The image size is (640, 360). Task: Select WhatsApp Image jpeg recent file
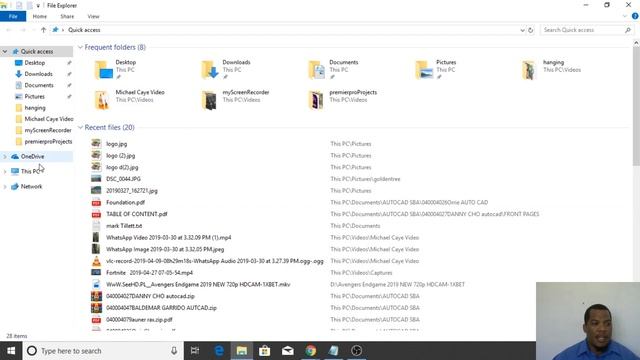[x=165, y=249]
